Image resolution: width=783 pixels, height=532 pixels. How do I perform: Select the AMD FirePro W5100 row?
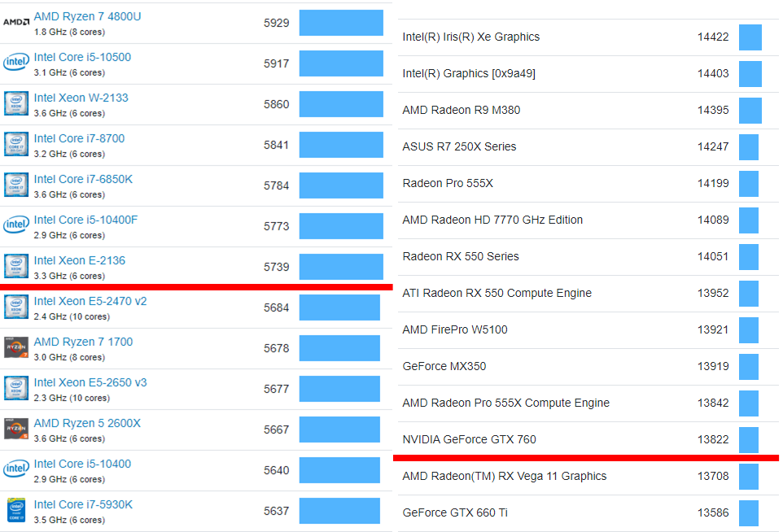click(x=588, y=330)
